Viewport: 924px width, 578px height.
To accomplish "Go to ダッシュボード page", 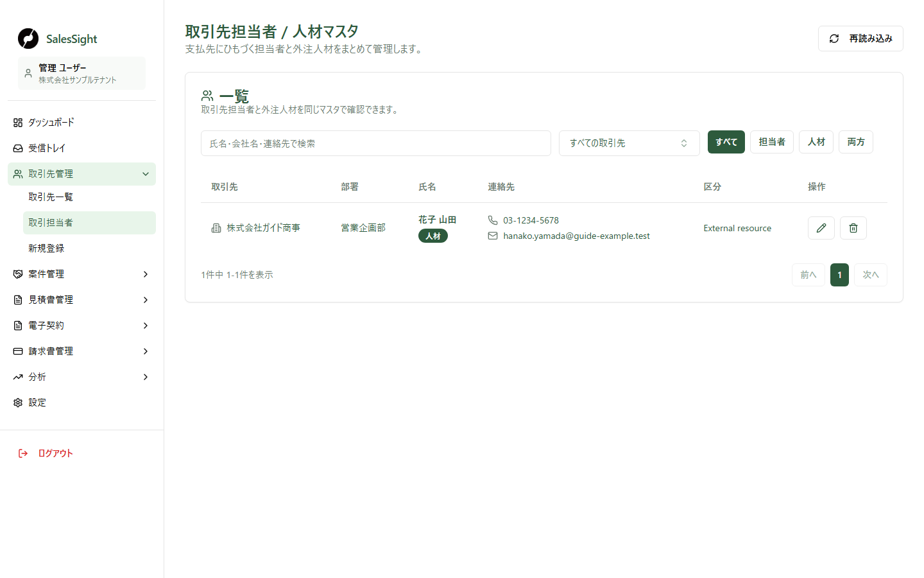I will (x=81, y=123).
